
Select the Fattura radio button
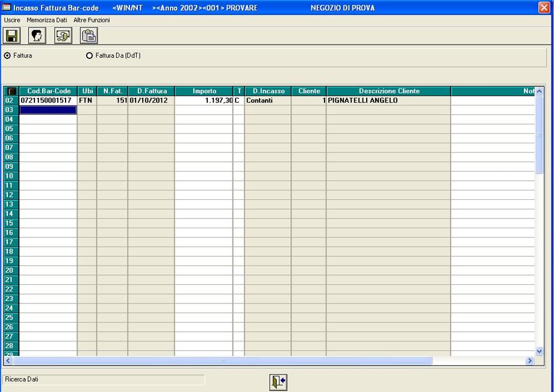[7, 55]
